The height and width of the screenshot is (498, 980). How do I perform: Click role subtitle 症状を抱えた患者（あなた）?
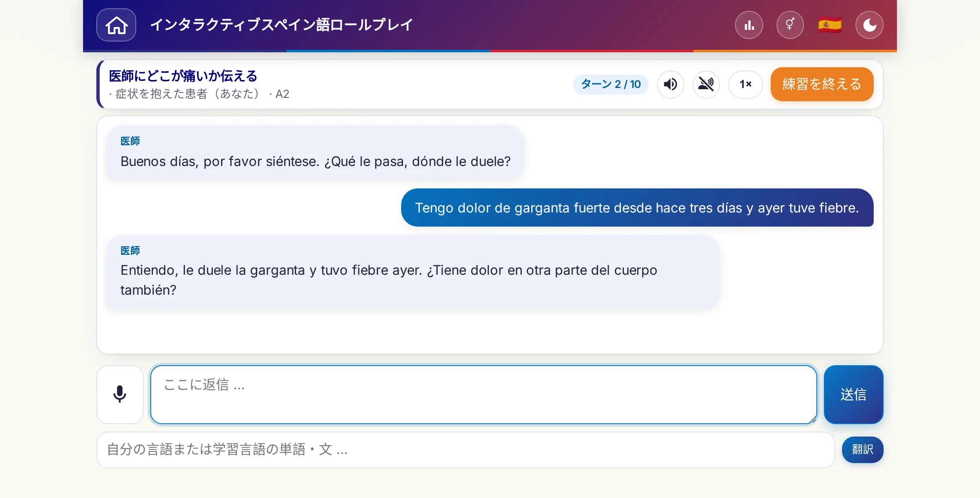[187, 94]
